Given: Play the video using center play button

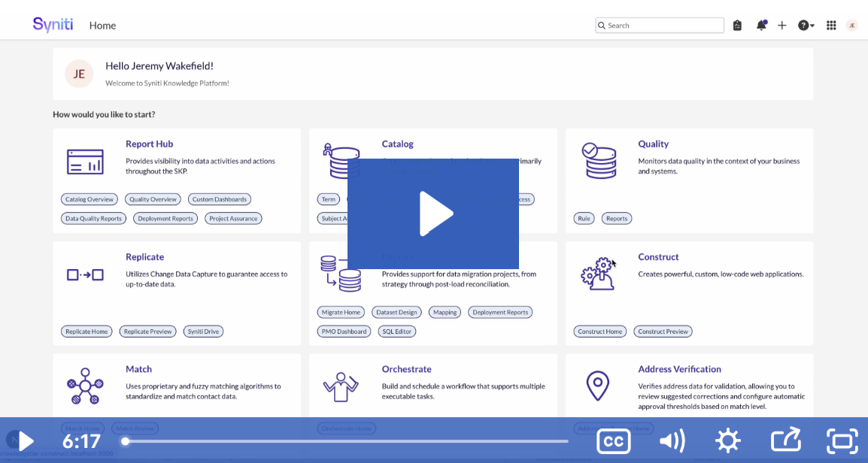Looking at the screenshot, I should (x=433, y=213).
